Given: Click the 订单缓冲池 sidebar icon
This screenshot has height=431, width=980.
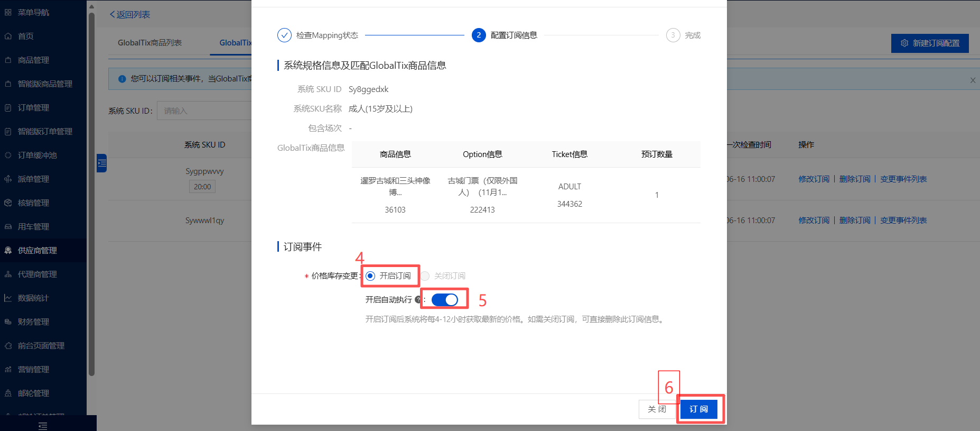Looking at the screenshot, I should click(8, 155).
